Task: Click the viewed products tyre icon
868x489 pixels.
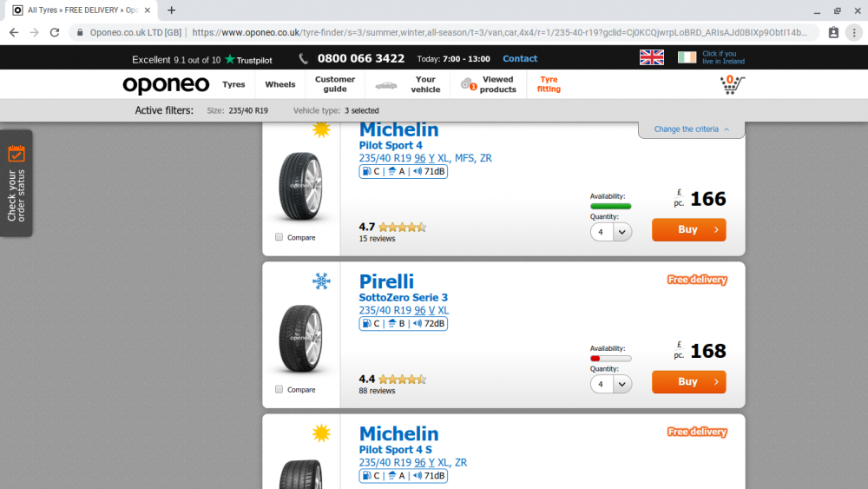Action: [x=469, y=84]
